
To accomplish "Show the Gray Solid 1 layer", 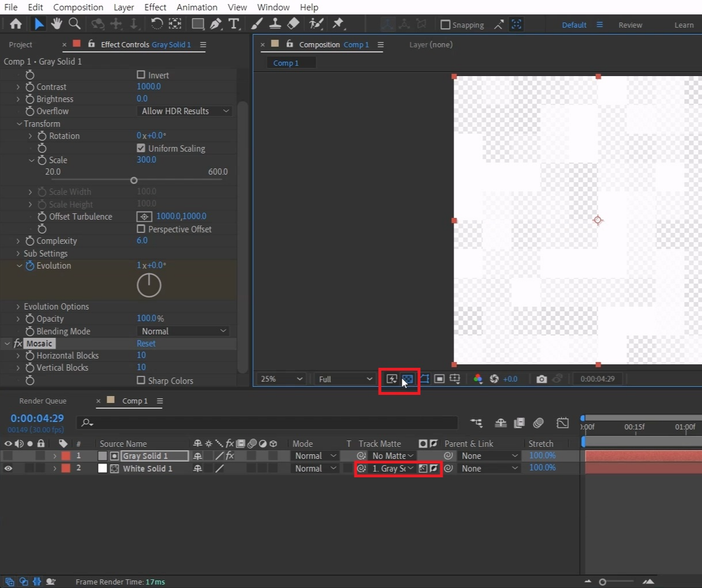I will [x=8, y=456].
